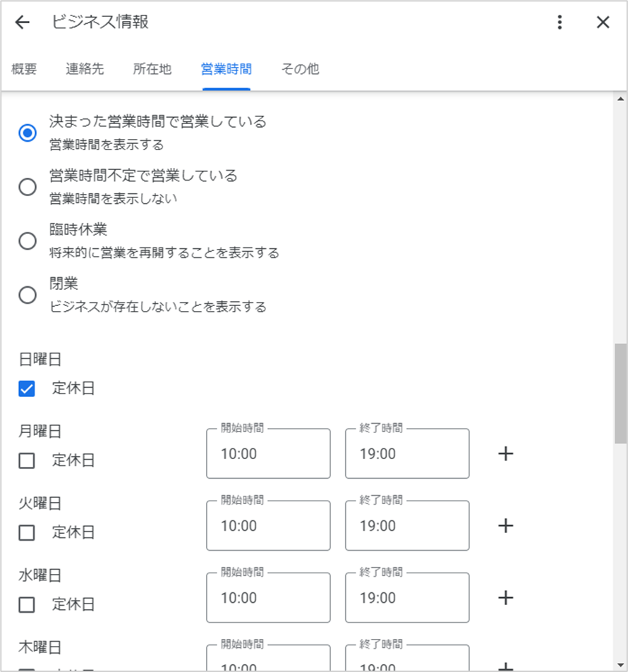This screenshot has height=672, width=628.
Task: Mark 火曜日 as 定休日
Action: [x=27, y=532]
